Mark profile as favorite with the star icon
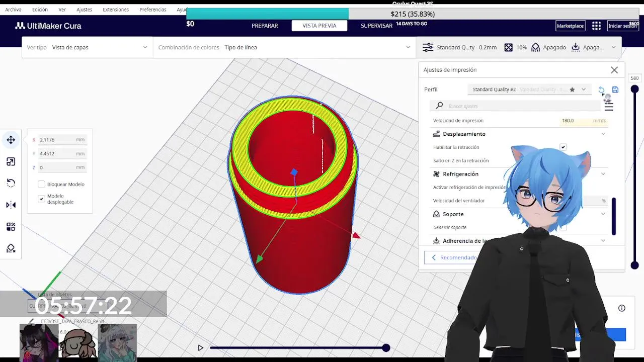 572,89
